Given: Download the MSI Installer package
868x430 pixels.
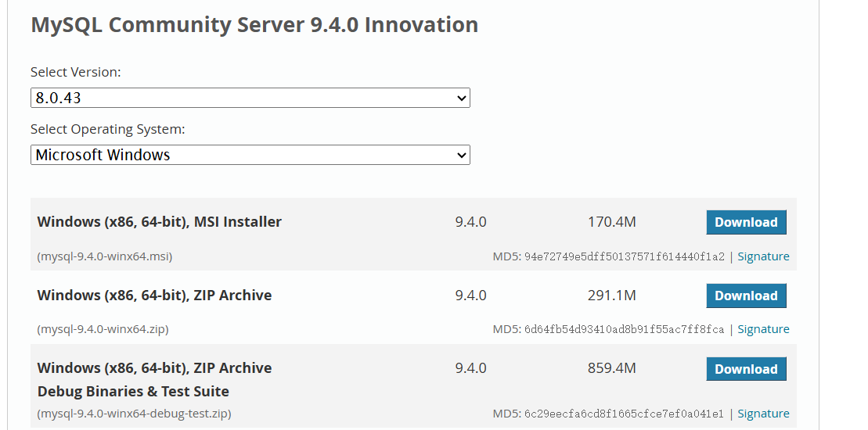Looking at the screenshot, I should tap(746, 222).
